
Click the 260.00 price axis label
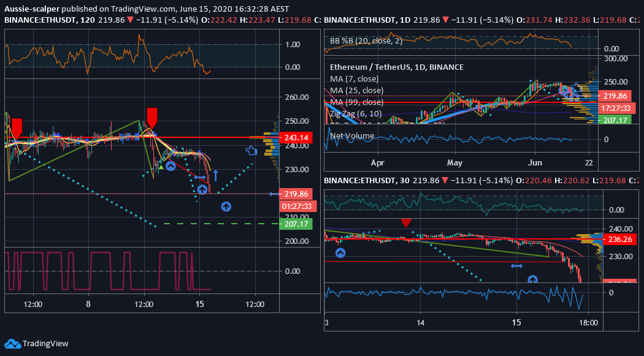(x=297, y=97)
